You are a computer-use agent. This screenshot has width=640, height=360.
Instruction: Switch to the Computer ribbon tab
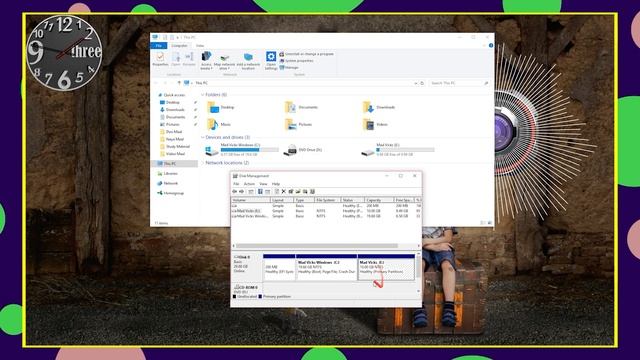tap(179, 46)
